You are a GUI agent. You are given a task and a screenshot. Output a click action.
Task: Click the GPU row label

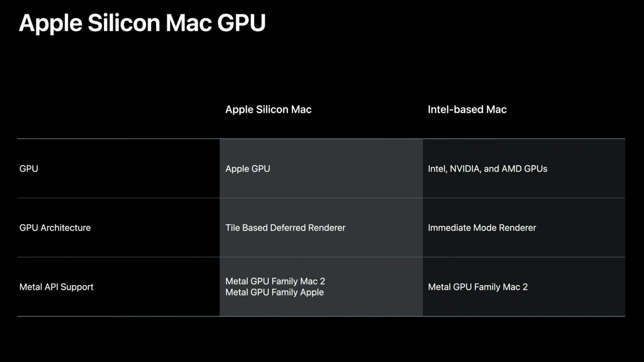(29, 169)
